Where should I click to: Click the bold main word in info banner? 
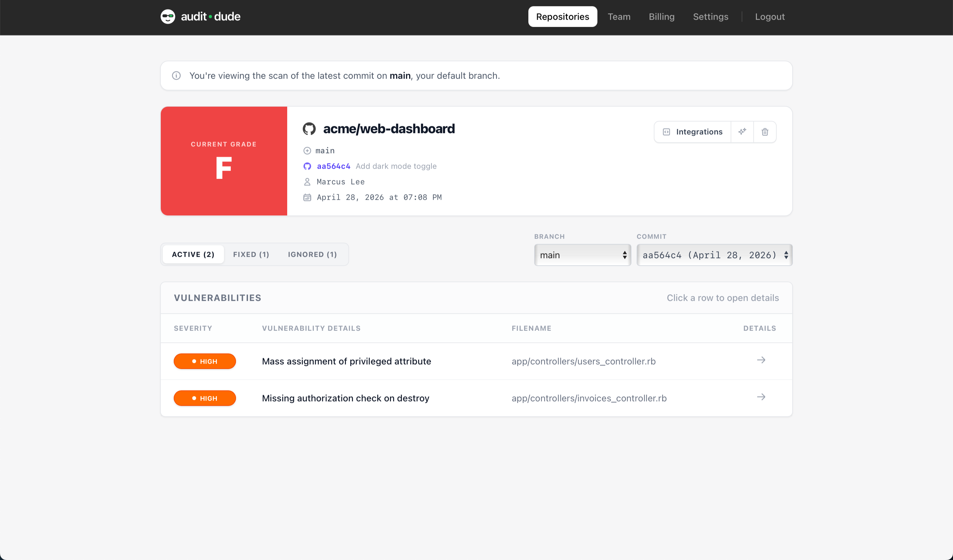(x=400, y=75)
